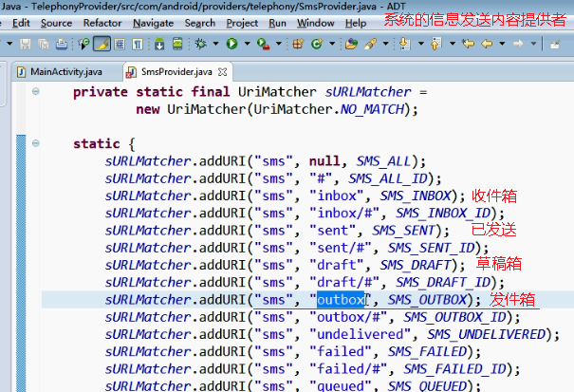Open the Window menu
The image size is (574, 392).
316,23
